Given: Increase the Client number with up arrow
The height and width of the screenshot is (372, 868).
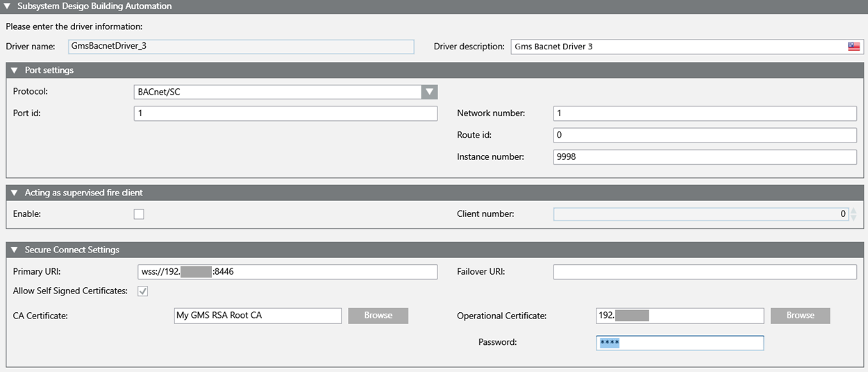Looking at the screenshot, I should tap(853, 210).
